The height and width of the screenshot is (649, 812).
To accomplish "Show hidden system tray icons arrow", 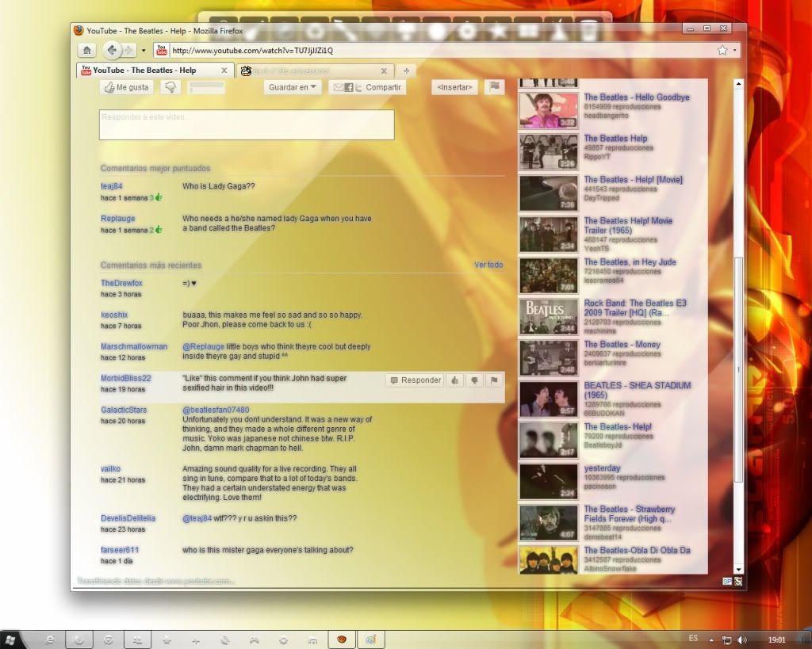I will [x=711, y=640].
